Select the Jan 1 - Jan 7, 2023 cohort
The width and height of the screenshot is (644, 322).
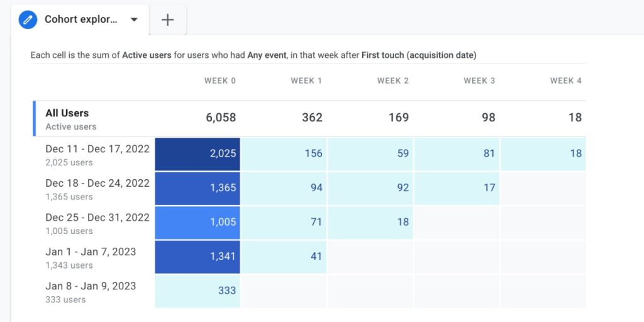click(x=91, y=252)
